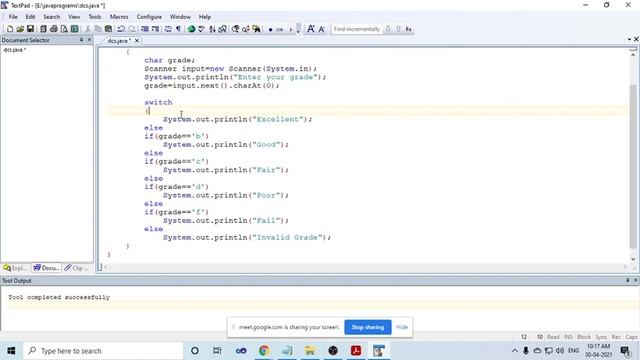Close the Document Selector panel
Image resolution: width=640 pixels, height=360 pixels.
tap(89, 40)
